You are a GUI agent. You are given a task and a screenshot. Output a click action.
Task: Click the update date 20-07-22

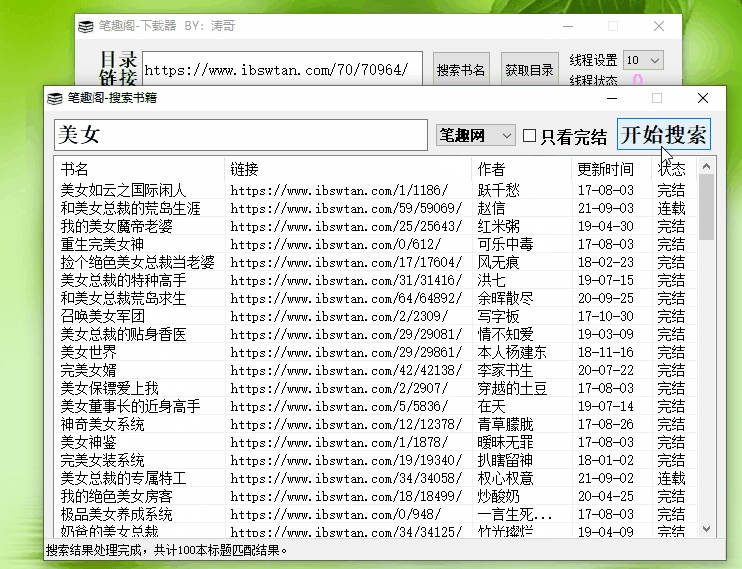coord(606,370)
